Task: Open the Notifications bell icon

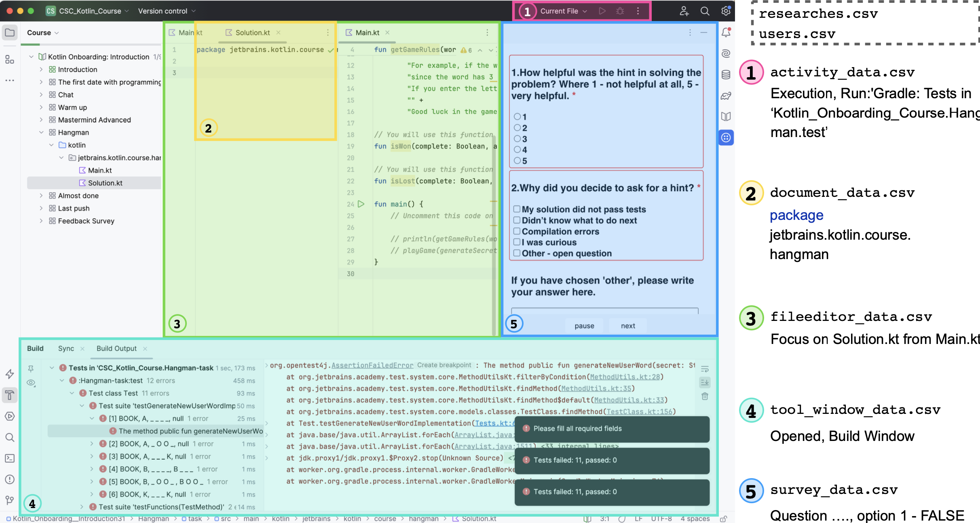Action: pyautogui.click(x=726, y=32)
